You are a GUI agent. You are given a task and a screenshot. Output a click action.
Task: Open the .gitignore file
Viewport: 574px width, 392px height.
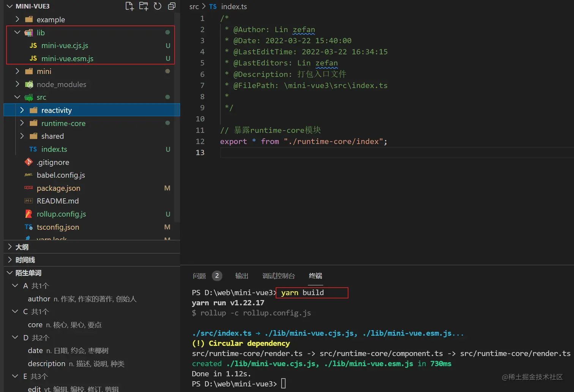pos(53,162)
